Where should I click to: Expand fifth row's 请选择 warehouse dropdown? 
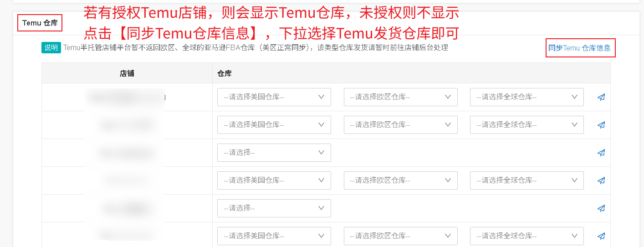click(x=274, y=208)
